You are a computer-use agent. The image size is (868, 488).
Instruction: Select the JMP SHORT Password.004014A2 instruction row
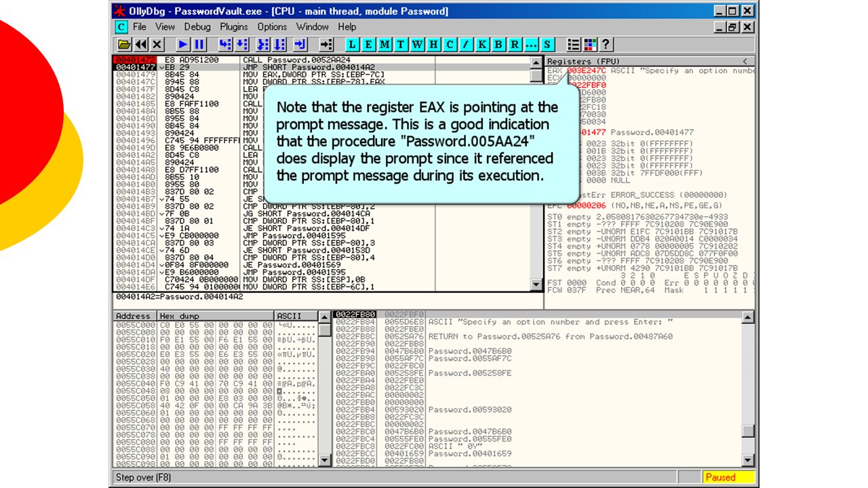321,67
